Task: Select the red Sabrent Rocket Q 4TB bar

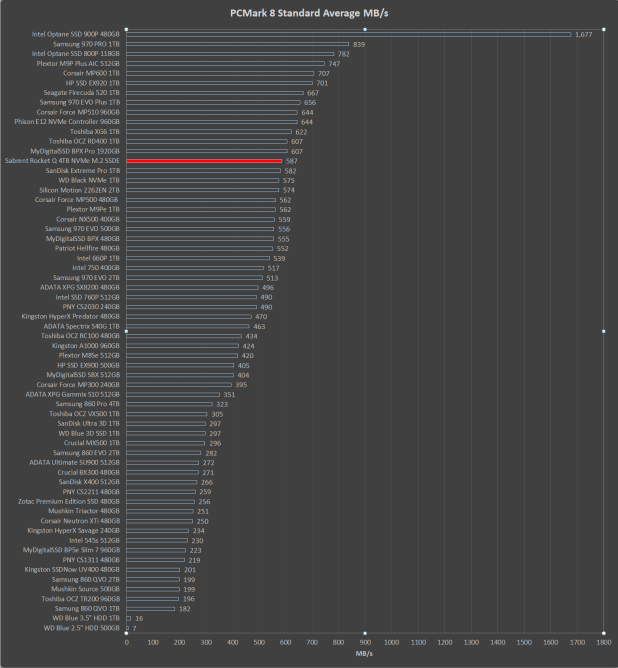Action: click(x=204, y=161)
